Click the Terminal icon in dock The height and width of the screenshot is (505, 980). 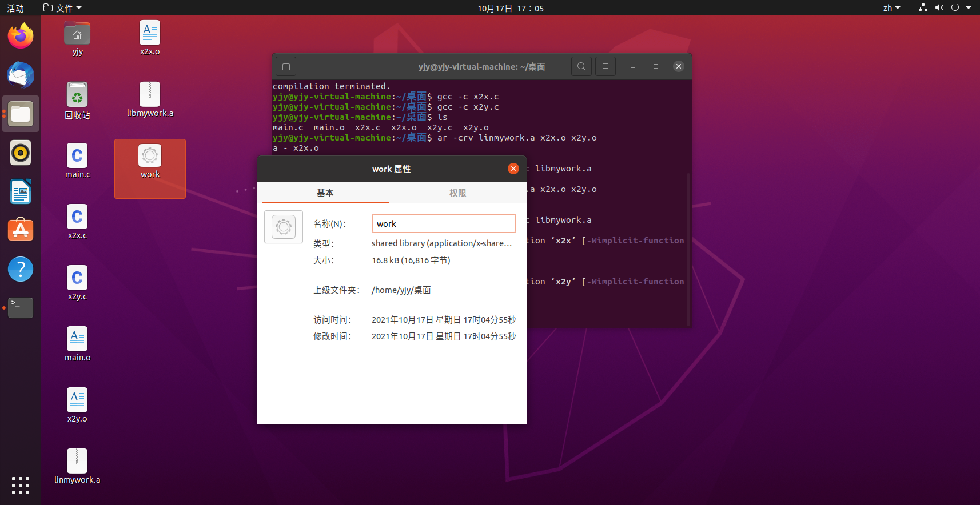click(21, 308)
